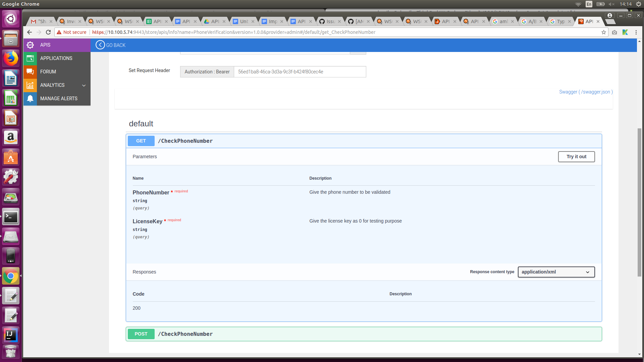The image size is (644, 362).
Task: Open the Response content type dropdown
Action: pos(556,272)
